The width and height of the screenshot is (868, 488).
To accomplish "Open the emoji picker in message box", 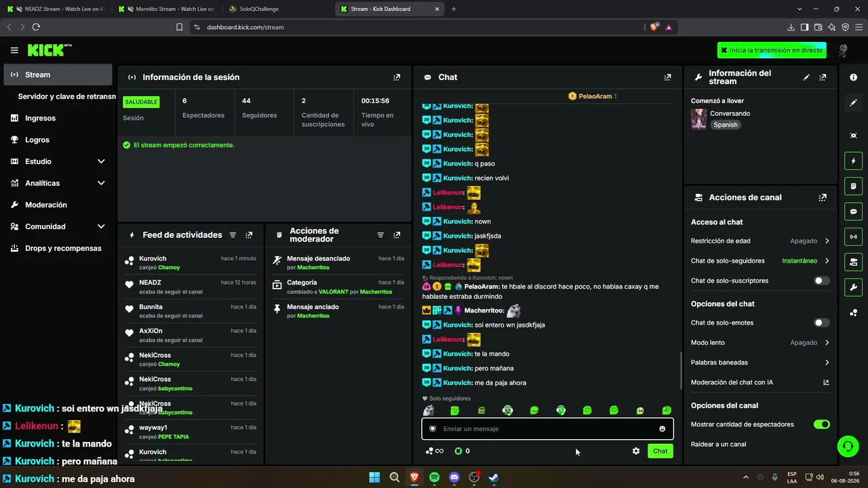I will pyautogui.click(x=662, y=429).
